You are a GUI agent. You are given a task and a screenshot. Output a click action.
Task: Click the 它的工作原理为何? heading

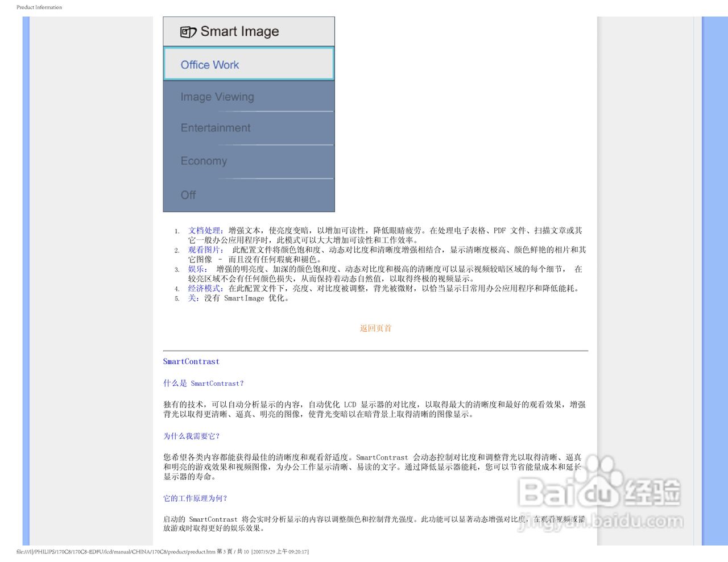[195, 498]
